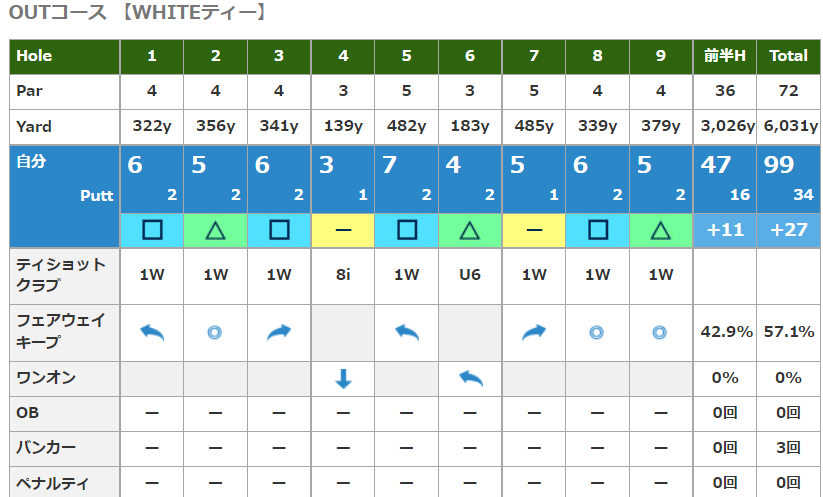Click hole 6 one-on left arrow
Image resolution: width=823 pixels, height=497 pixels.
[x=470, y=379]
